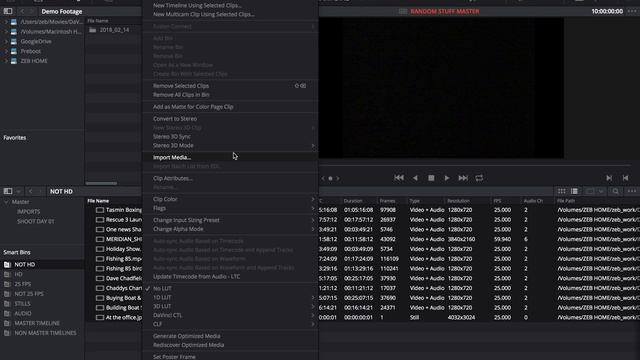
Task: Choose Import Media from context menu
Action: point(172,158)
